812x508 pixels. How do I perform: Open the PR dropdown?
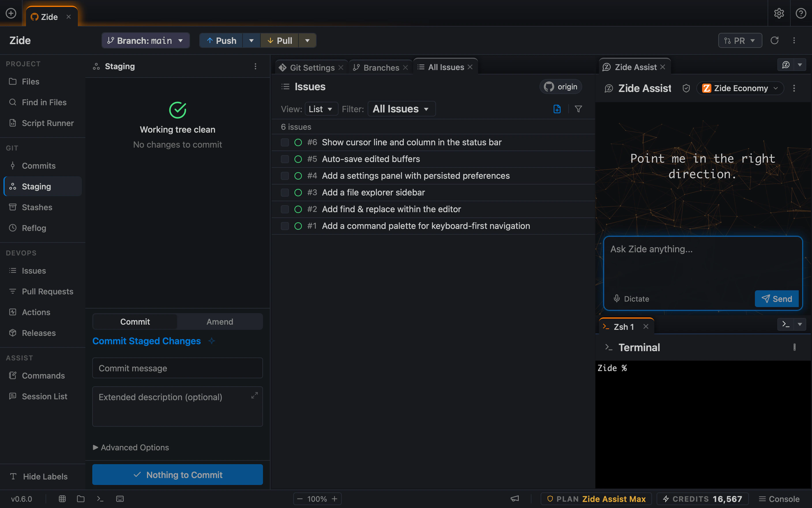point(740,40)
